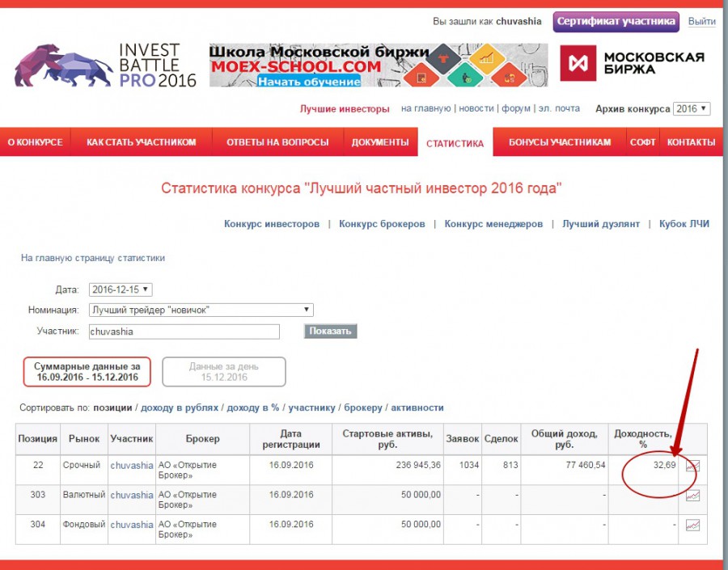The height and width of the screenshot is (570, 728).
Task: Open Лучшие инвесторы link
Action: (x=345, y=108)
